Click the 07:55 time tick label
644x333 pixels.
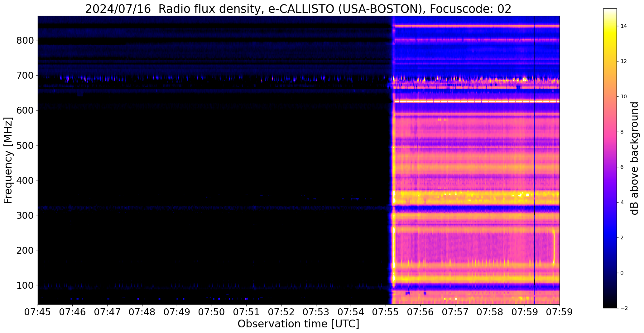click(x=386, y=312)
